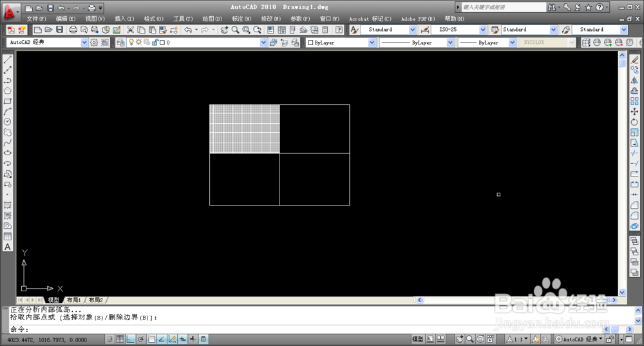Toggle Snap mode in status bar

click(x=109, y=339)
